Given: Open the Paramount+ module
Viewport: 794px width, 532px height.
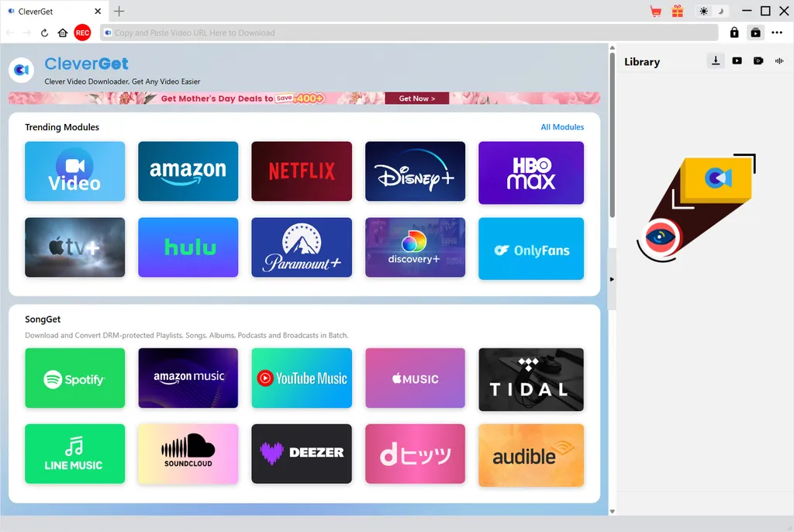Looking at the screenshot, I should 302,247.
